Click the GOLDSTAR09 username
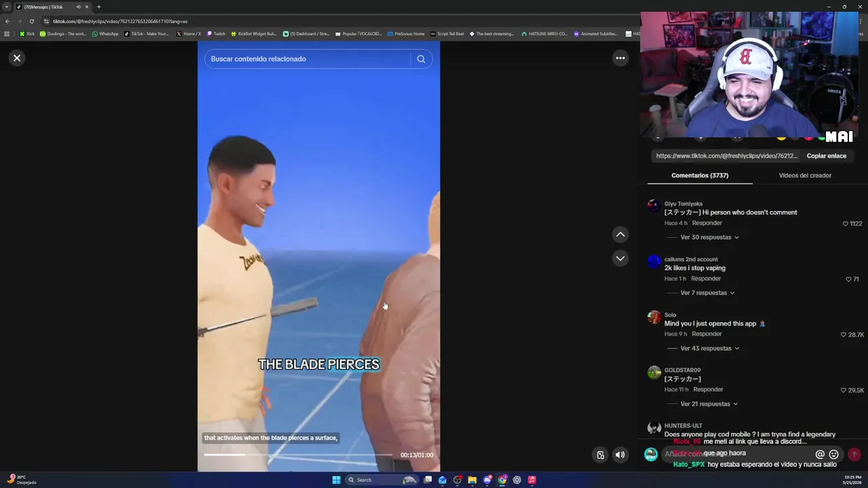This screenshot has height=488, width=868. click(682, 370)
